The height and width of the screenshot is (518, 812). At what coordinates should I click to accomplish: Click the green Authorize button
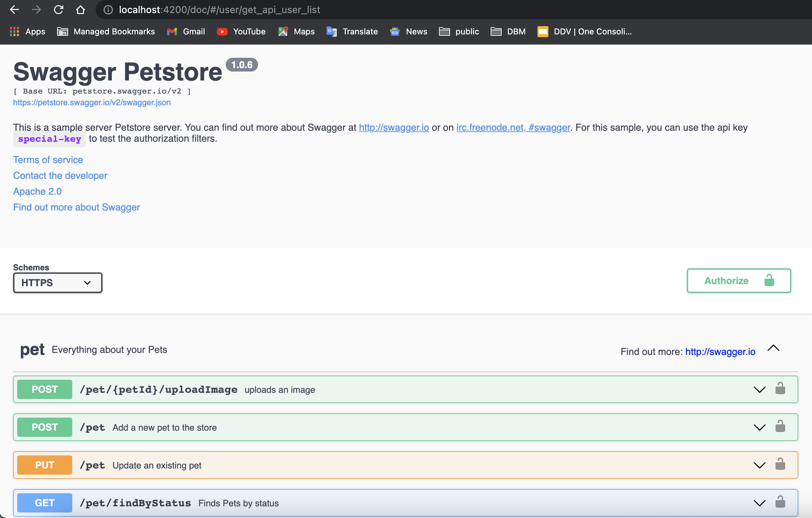click(738, 281)
